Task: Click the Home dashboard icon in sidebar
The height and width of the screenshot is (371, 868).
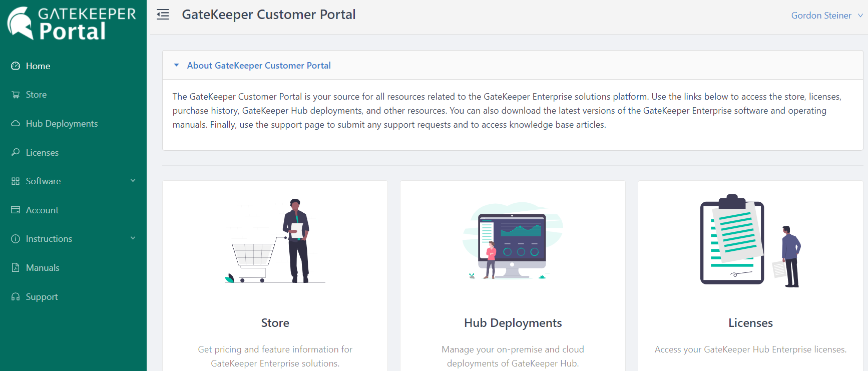Action: [16, 66]
